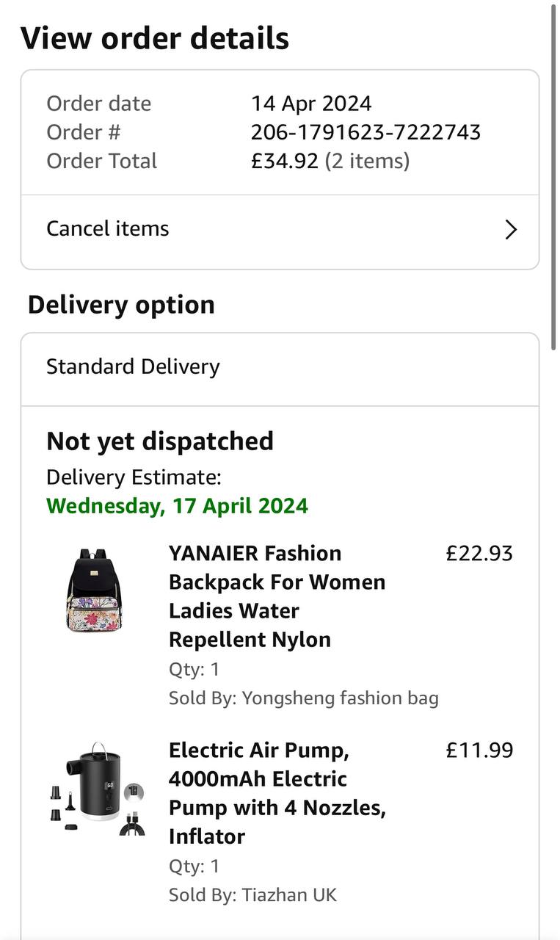This screenshot has height=940, width=560.
Task: Click the Not yet dispatched status
Action: (x=160, y=441)
